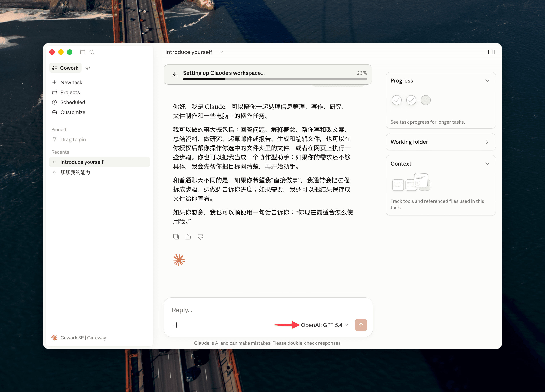545x392 pixels.
Task: Collapse the Progress panel
Action: coord(487,81)
